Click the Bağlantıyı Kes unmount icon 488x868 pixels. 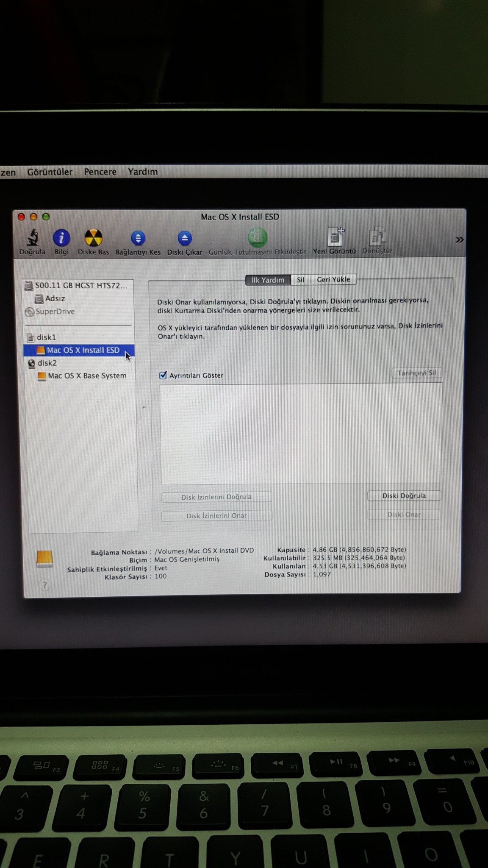(138, 238)
